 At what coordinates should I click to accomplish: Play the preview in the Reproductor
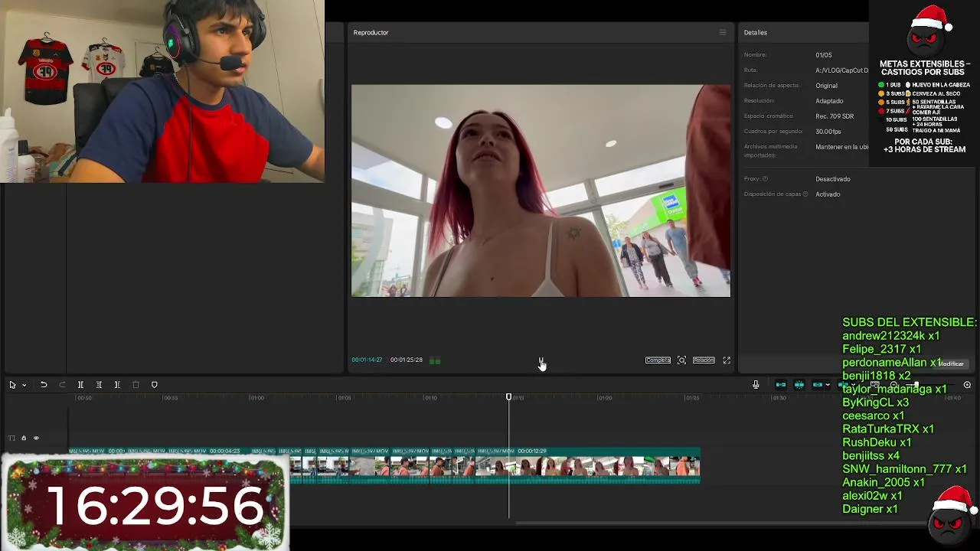[x=541, y=360]
